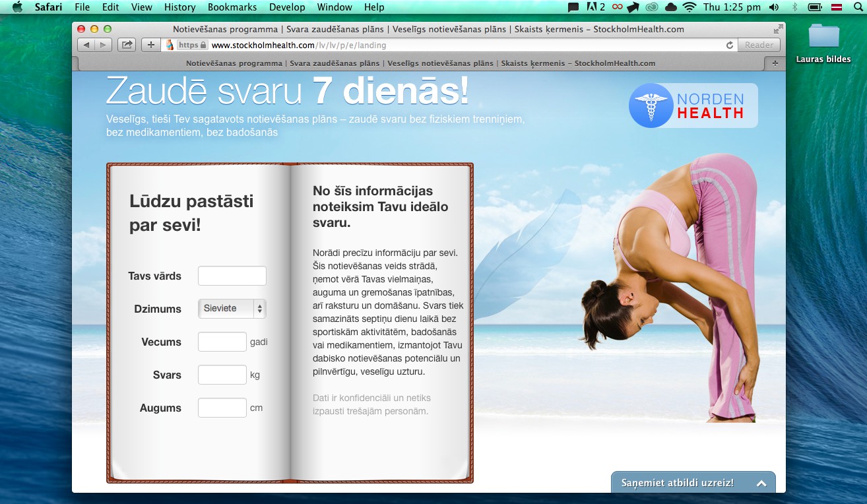Open a new tab with the tab bar plus
This screenshot has width=867, height=504.
pos(775,63)
